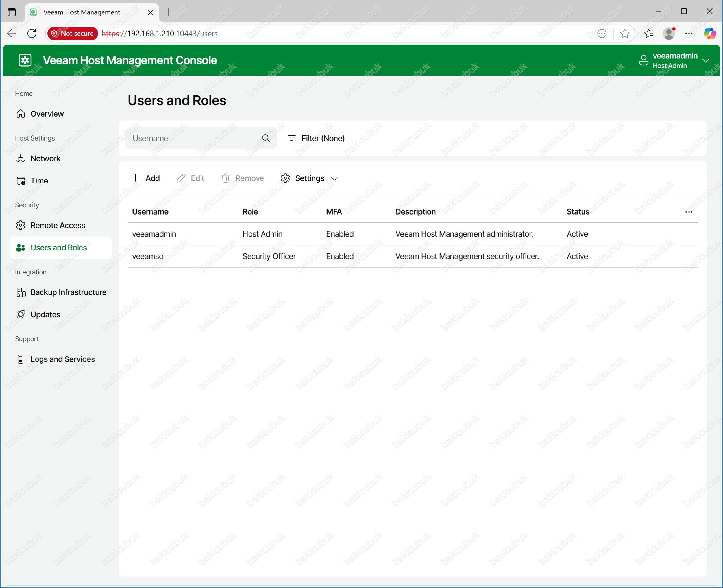Click the browser address bar URL
This screenshot has height=588, width=723.
[160, 34]
